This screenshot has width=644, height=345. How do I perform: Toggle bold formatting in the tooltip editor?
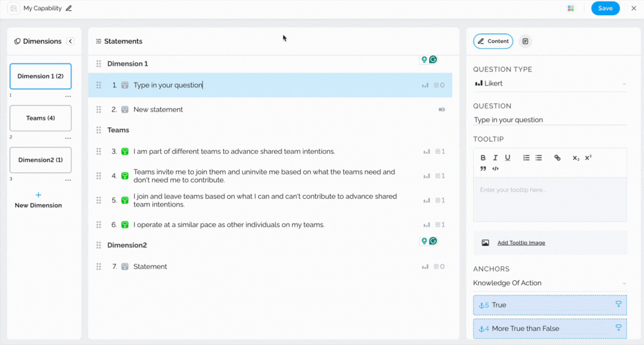(x=483, y=158)
